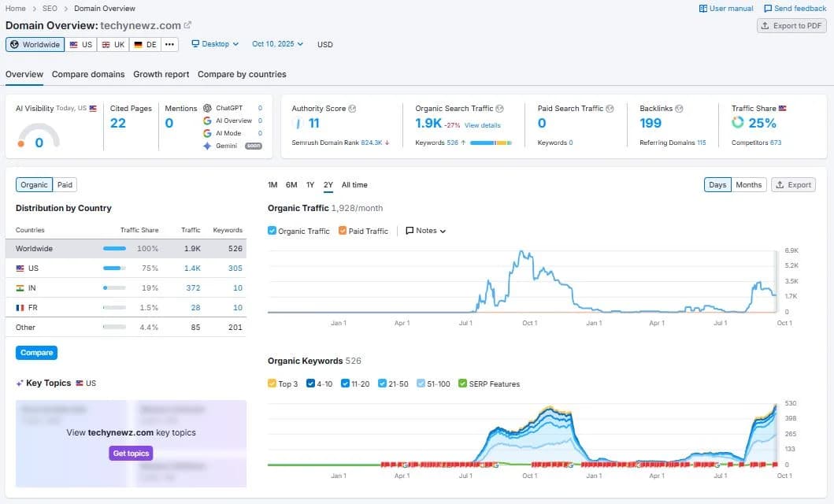This screenshot has height=504, width=834.
Task: Select Days chart granularity
Action: pos(717,185)
